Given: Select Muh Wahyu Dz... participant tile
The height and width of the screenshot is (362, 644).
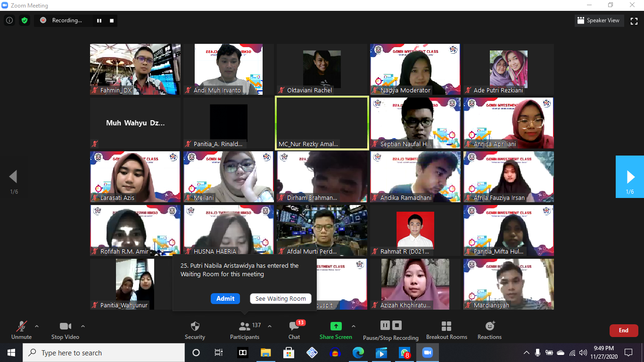Looking at the screenshot, I should point(135,123).
